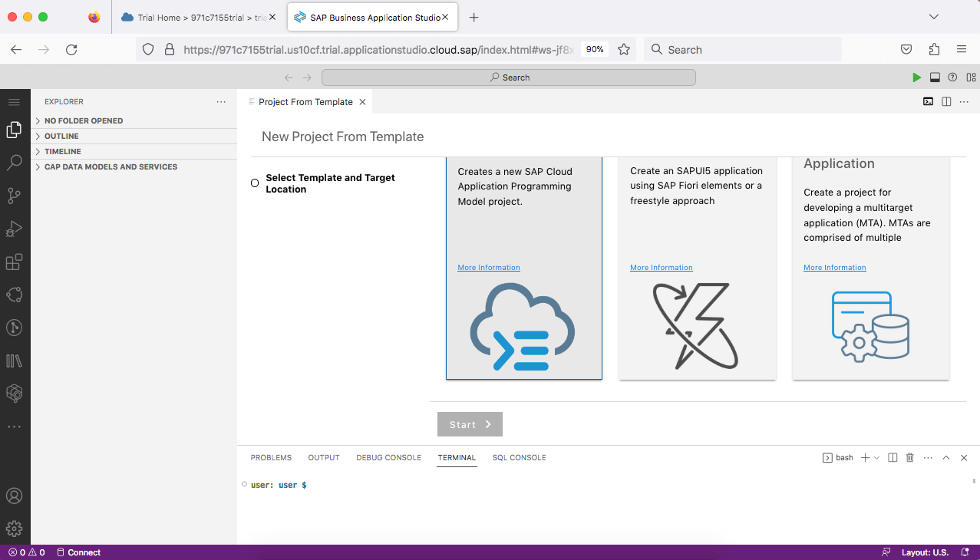
Task: Open More Information link for SAPUI5 application
Action: pos(662,268)
